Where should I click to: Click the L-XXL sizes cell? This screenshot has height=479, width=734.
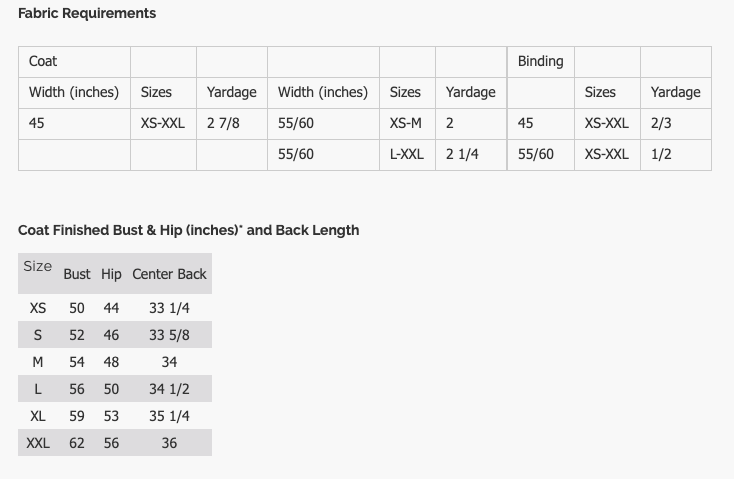pyautogui.click(x=407, y=155)
